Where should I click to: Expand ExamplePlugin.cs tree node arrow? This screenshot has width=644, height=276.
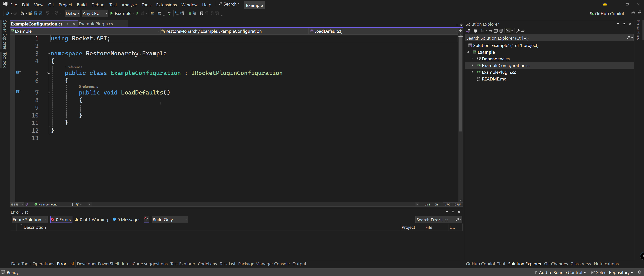tap(472, 72)
